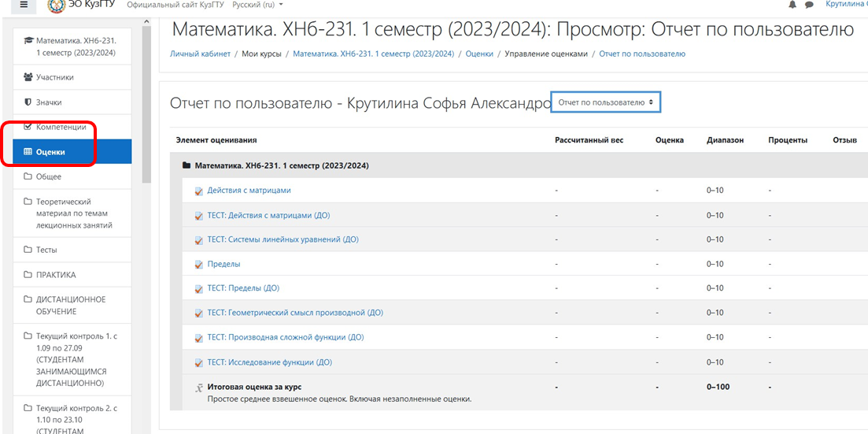868x434 pixels.
Task: Click quiz icon next to Действия с матрицами
Action: coord(199,191)
